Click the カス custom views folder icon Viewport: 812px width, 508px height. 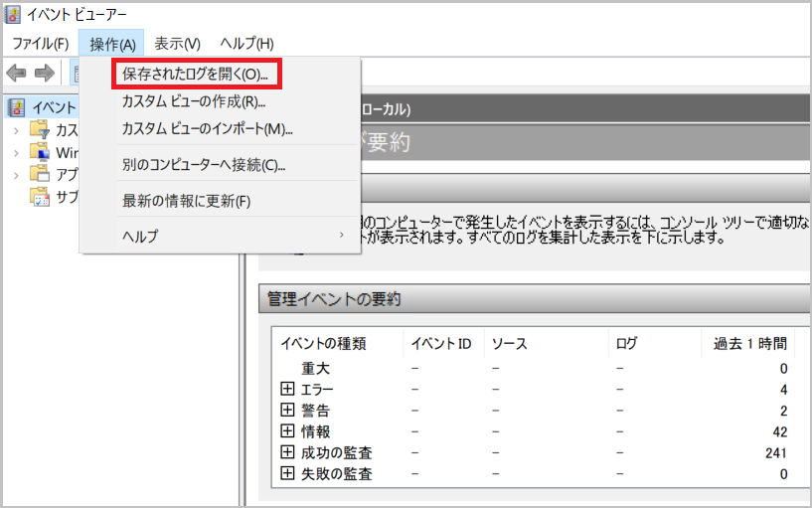40,129
